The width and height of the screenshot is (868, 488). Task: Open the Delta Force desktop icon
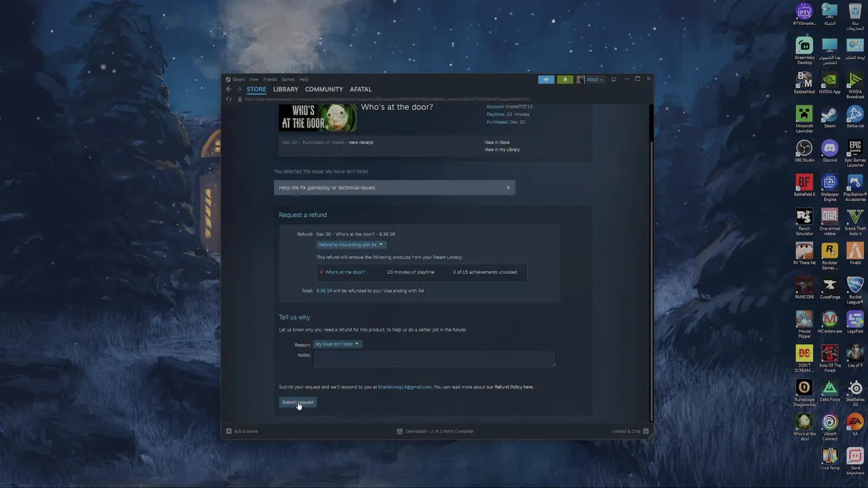(x=830, y=390)
